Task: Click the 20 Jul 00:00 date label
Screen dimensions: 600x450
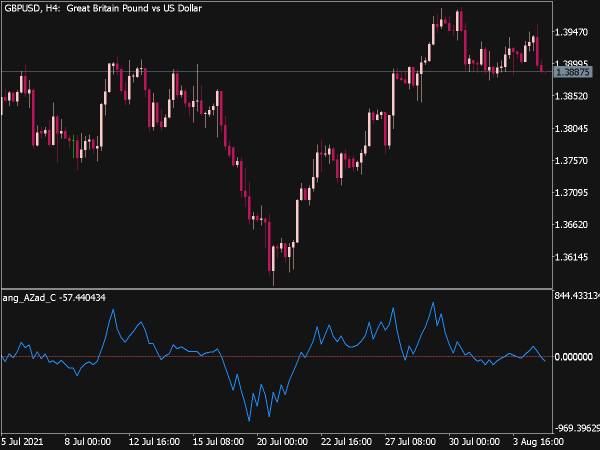Action: point(282,442)
